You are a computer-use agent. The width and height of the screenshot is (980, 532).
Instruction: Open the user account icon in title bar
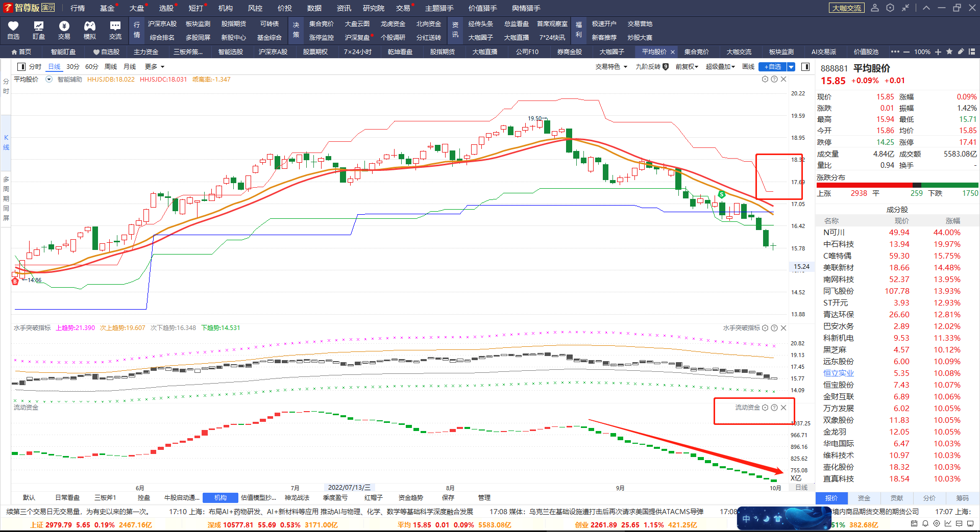875,8
